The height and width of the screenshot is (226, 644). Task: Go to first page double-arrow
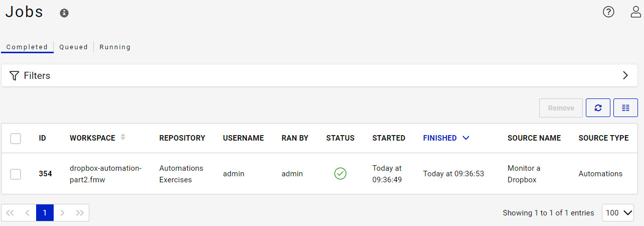point(10,213)
